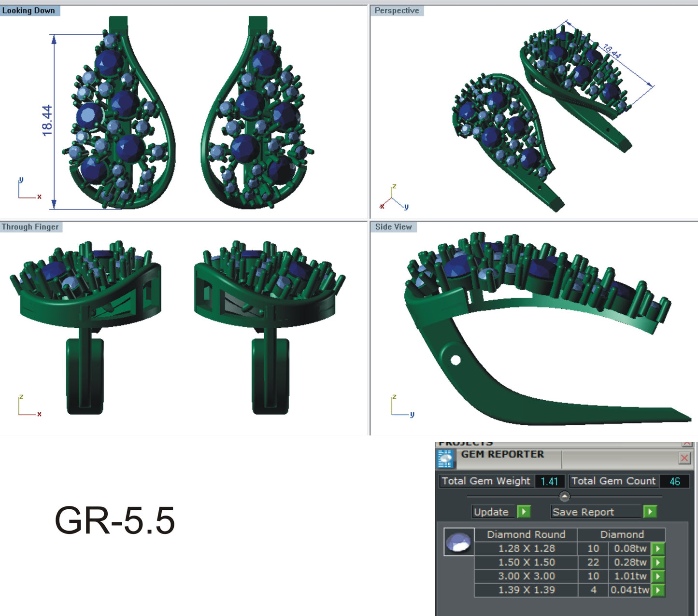698x616 pixels.
Task: Click the quantity 22 cell
Action: pyautogui.click(x=593, y=562)
